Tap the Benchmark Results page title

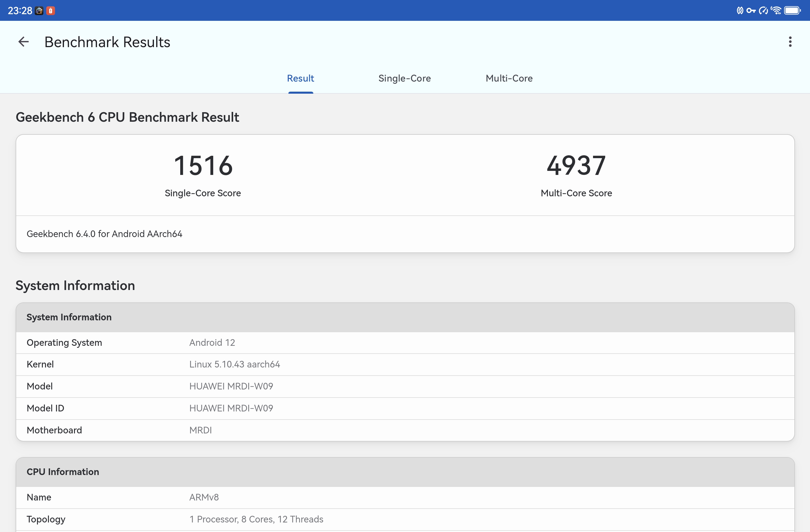coord(107,42)
